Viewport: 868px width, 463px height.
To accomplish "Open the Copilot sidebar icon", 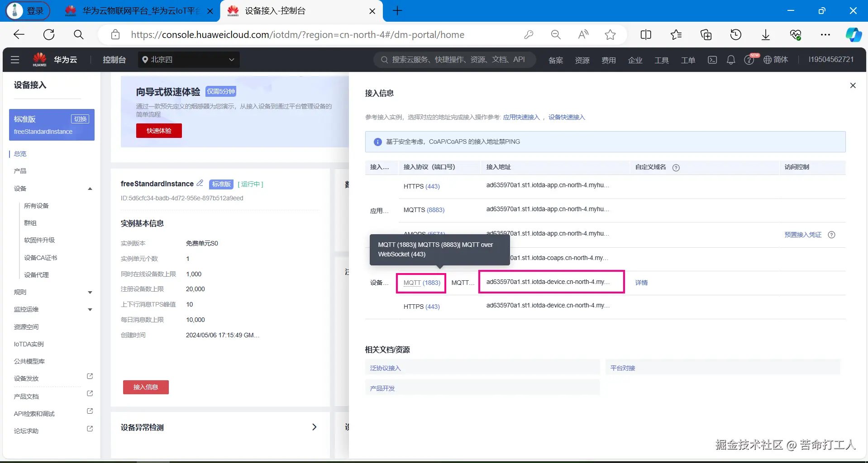I will click(x=854, y=35).
